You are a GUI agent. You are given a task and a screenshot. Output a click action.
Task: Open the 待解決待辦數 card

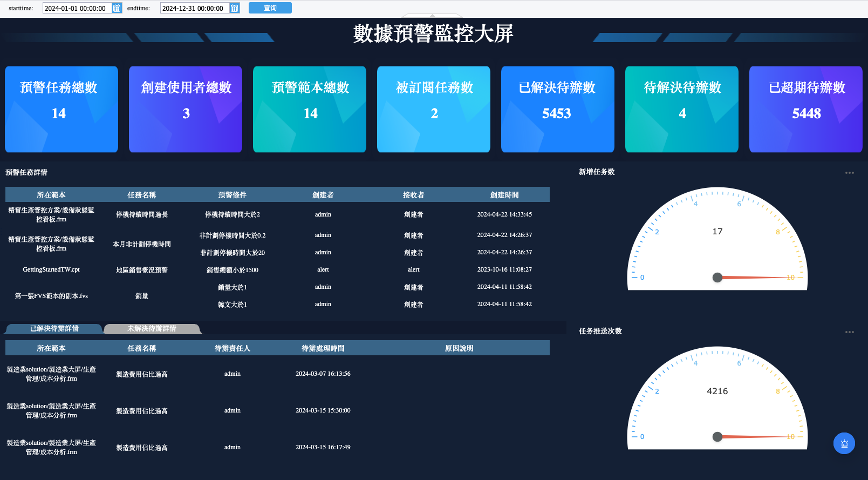click(681, 109)
